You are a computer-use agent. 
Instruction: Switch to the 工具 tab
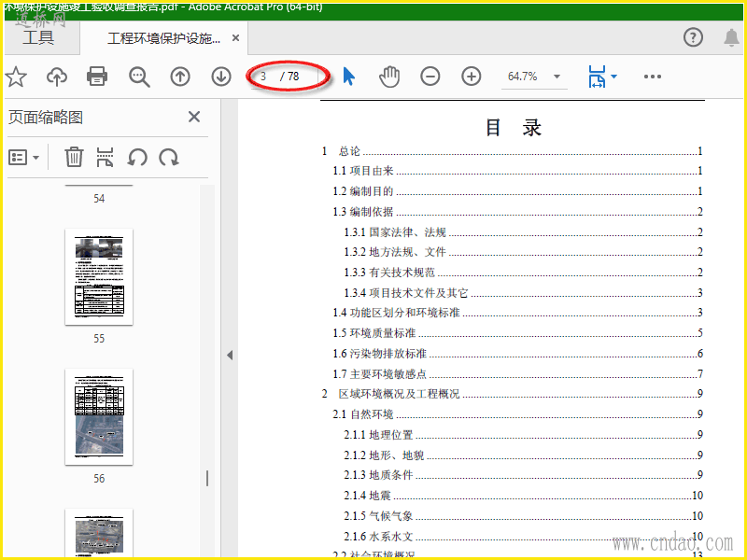tap(38, 37)
